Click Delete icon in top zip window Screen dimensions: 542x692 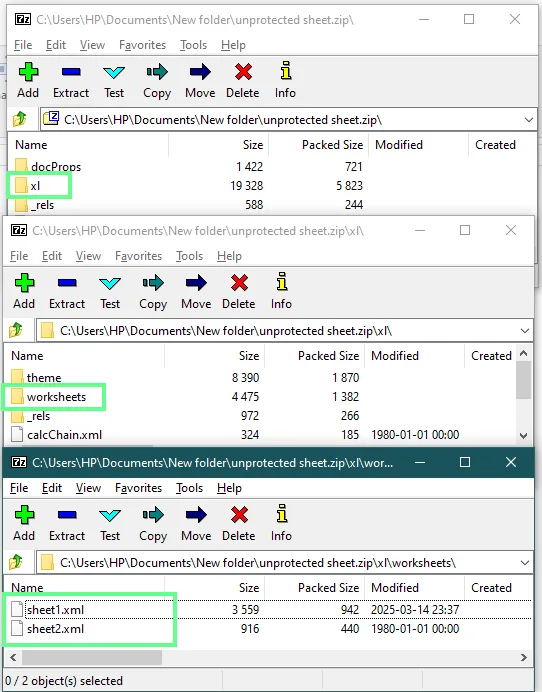point(243,72)
